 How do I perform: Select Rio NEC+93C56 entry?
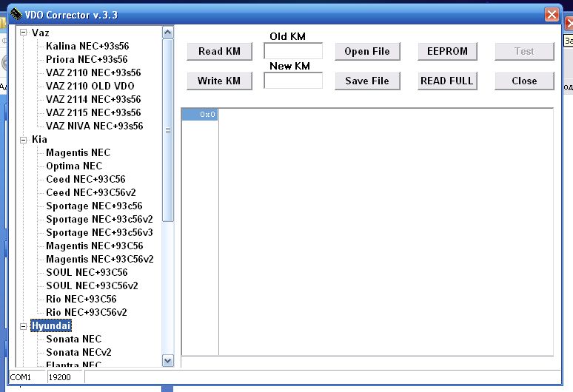click(81, 299)
